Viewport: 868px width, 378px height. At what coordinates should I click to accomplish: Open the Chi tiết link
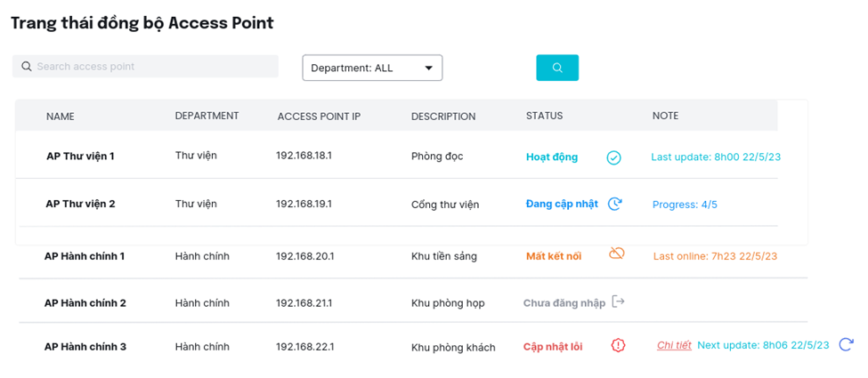tap(674, 345)
